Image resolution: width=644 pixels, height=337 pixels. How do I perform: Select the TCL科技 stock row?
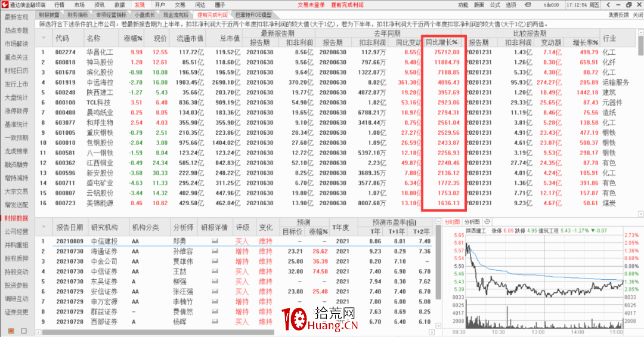(336, 103)
